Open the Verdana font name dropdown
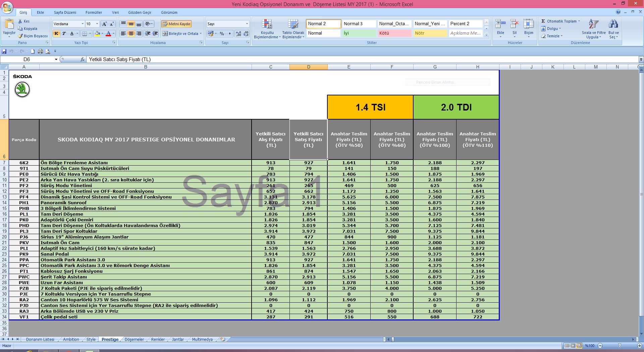The height and width of the screenshot is (352, 644). pyautogui.click(x=83, y=24)
